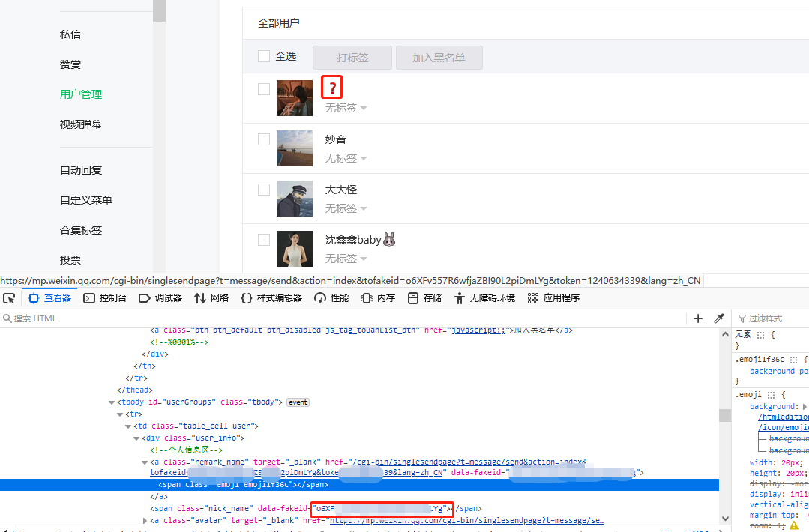Open the 应用程序 application tab
Image resolution: width=809 pixels, height=532 pixels.
point(553,298)
